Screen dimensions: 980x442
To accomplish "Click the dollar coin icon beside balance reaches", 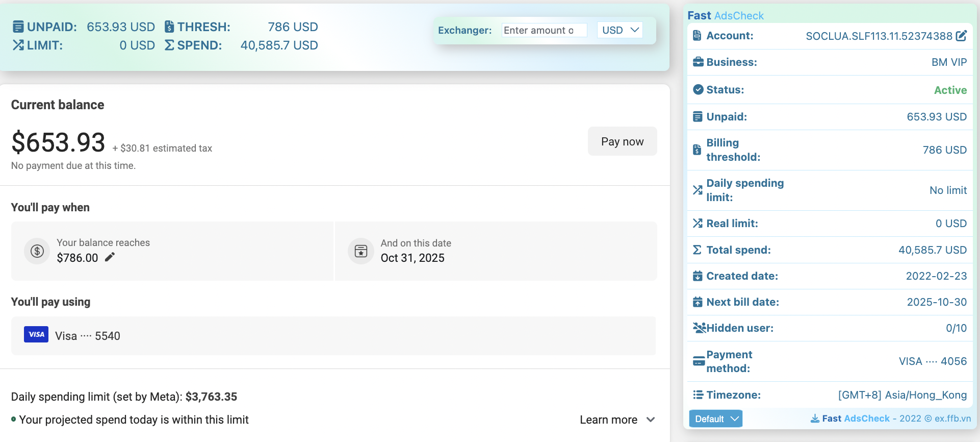I will point(37,251).
